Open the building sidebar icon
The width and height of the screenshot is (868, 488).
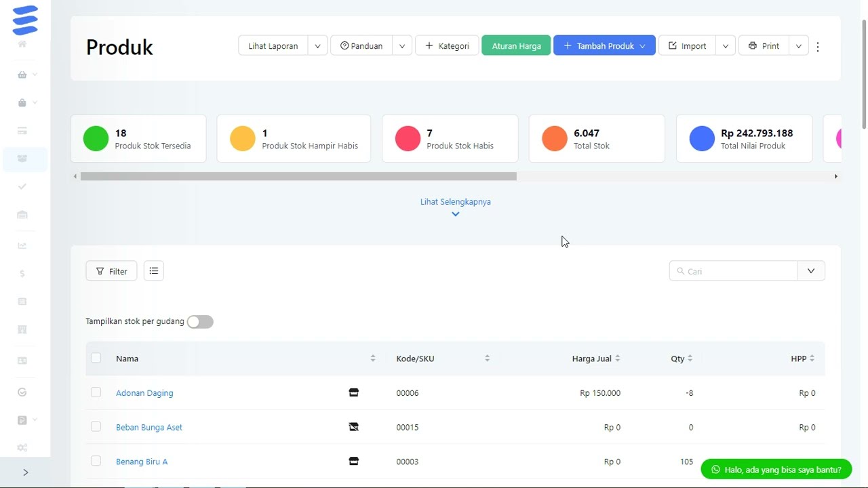(22, 330)
